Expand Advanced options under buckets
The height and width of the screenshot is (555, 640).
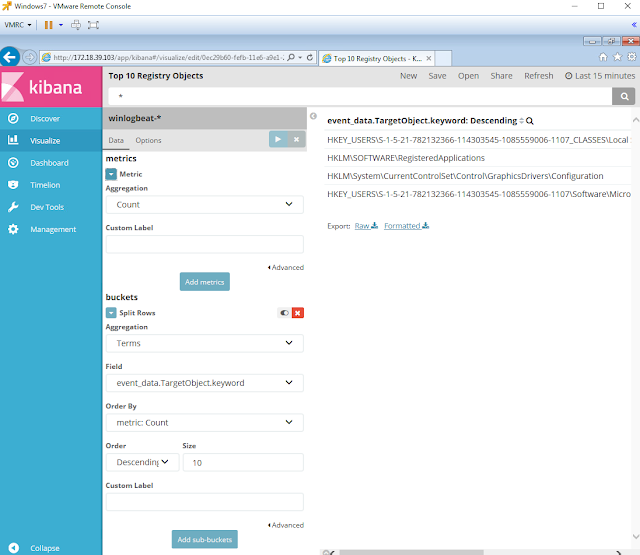click(x=286, y=525)
